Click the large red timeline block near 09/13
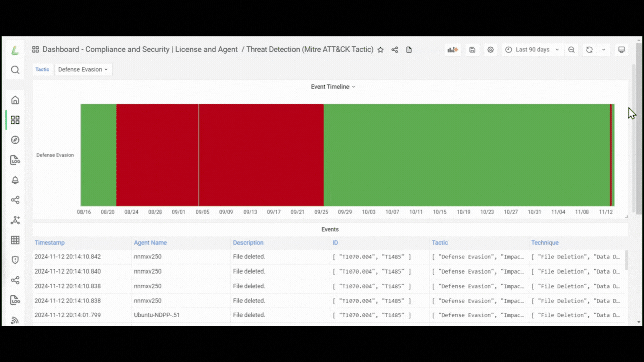Viewport: 644px width, 362px height. click(x=261, y=155)
